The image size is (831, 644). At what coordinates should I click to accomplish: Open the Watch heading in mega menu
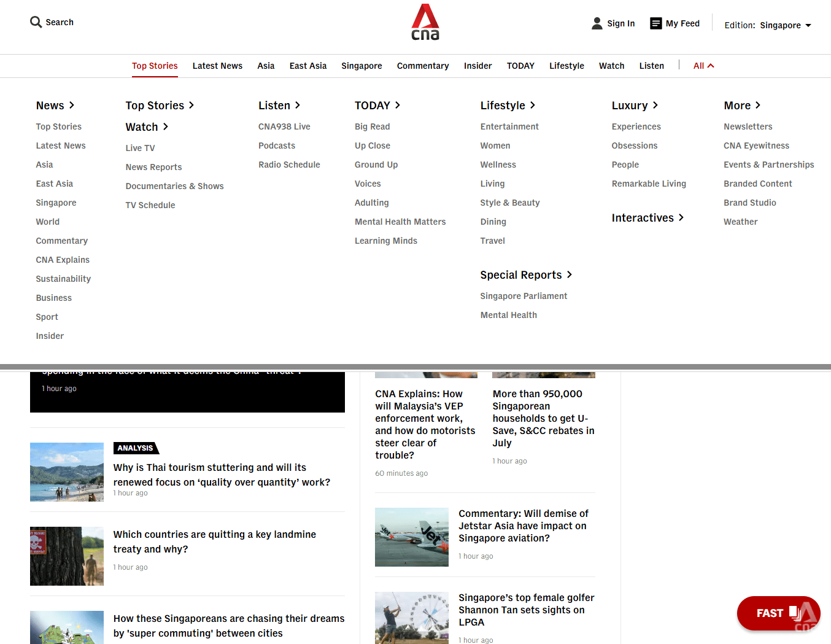coord(147,127)
